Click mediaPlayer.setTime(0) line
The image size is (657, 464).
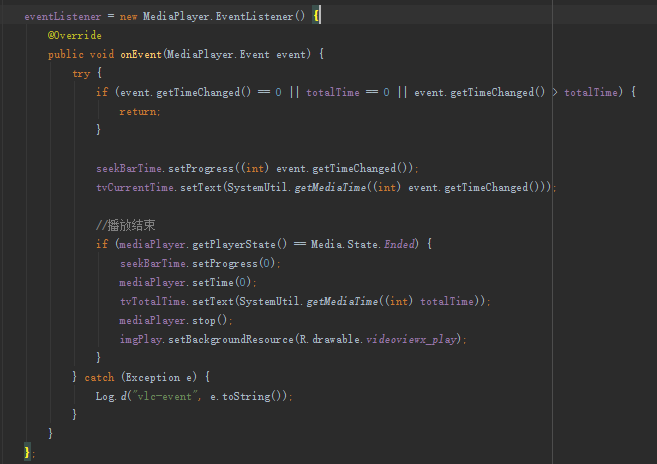coord(188,283)
